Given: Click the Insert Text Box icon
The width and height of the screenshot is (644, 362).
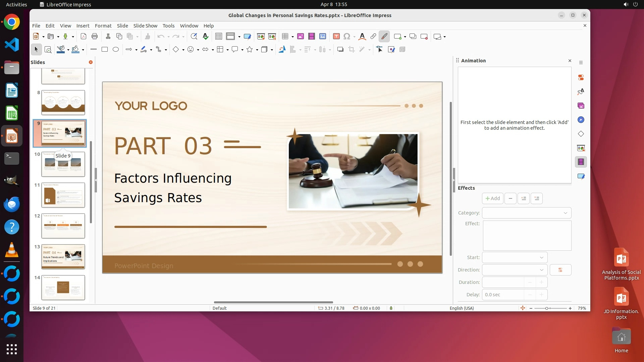Looking at the screenshot, I should pyautogui.click(x=336, y=37).
